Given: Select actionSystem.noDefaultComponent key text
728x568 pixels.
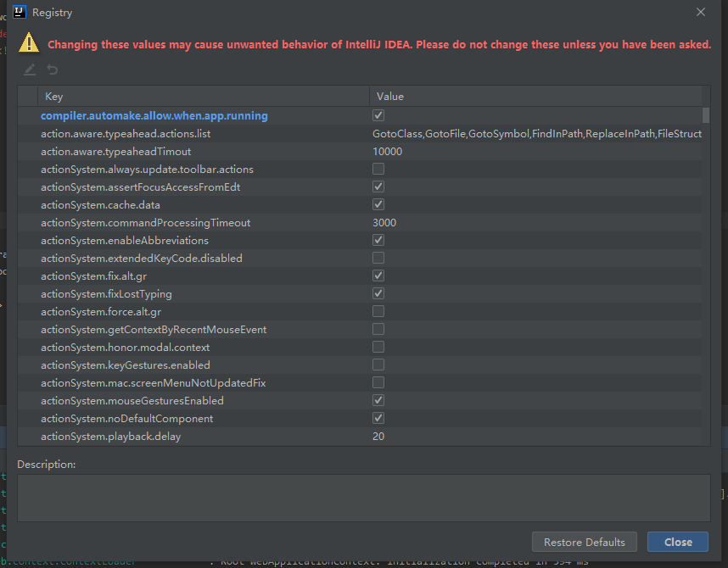Looking at the screenshot, I should pyautogui.click(x=126, y=419).
